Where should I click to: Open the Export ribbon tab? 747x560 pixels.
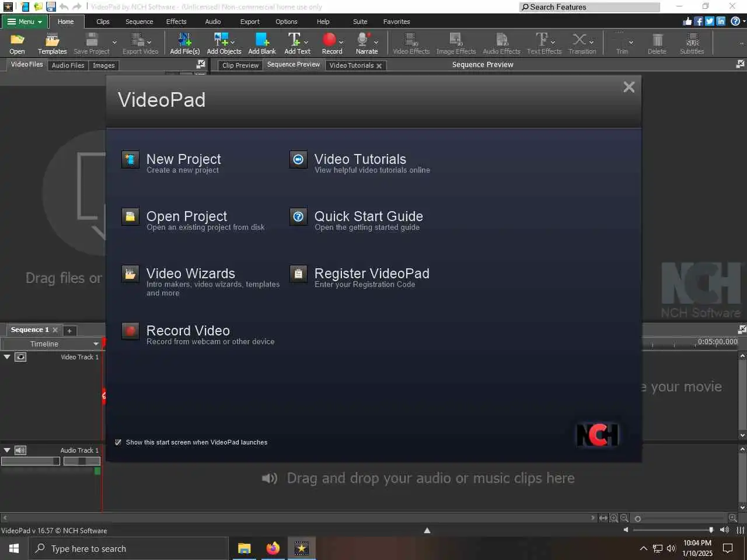click(x=250, y=22)
